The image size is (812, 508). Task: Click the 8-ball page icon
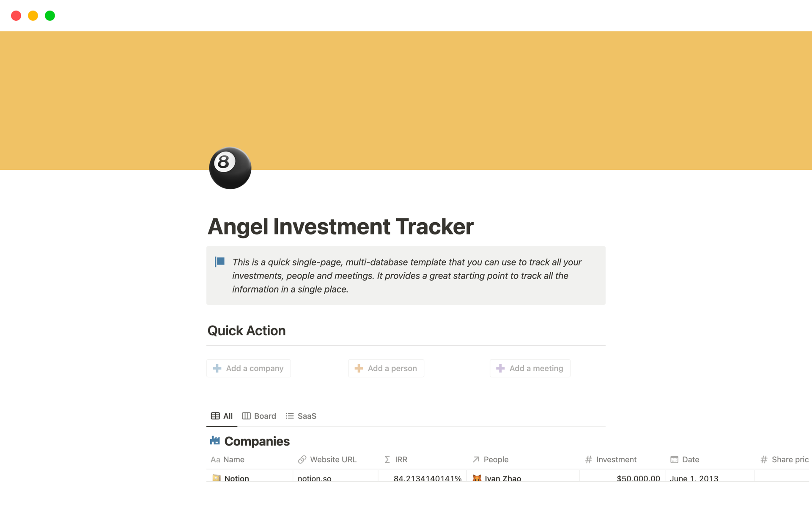[230, 168]
